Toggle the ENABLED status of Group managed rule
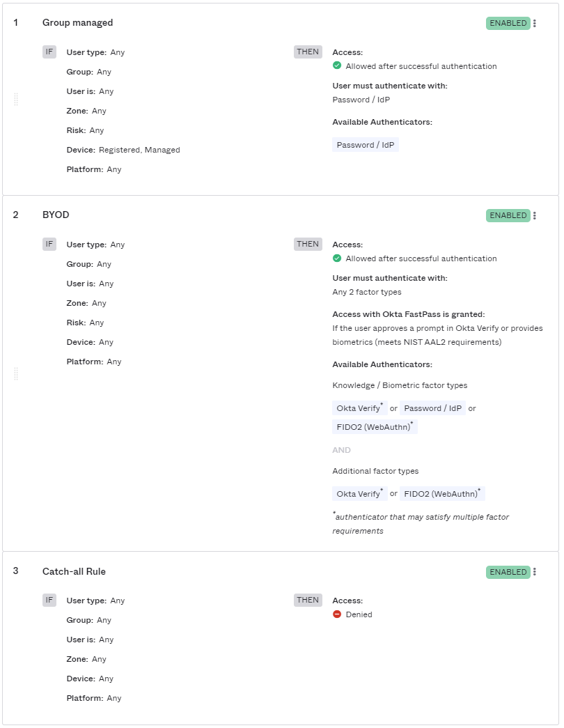This screenshot has width=564, height=728. pyautogui.click(x=508, y=23)
